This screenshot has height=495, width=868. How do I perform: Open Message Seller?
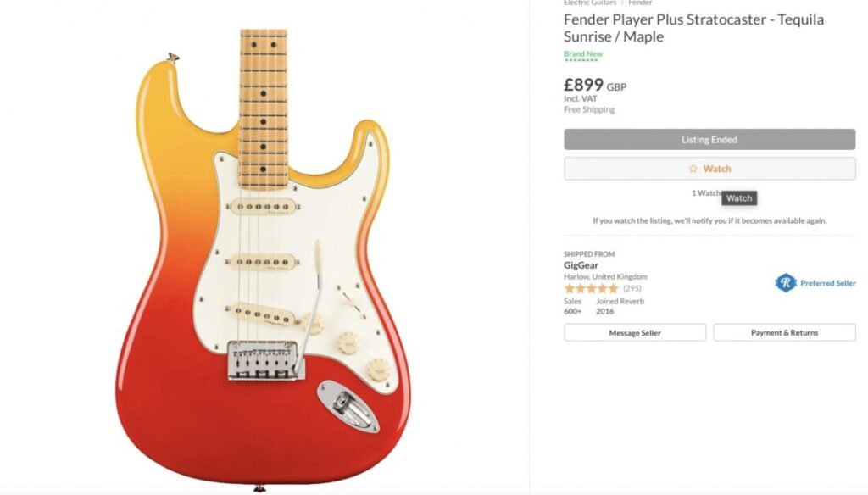[635, 333]
